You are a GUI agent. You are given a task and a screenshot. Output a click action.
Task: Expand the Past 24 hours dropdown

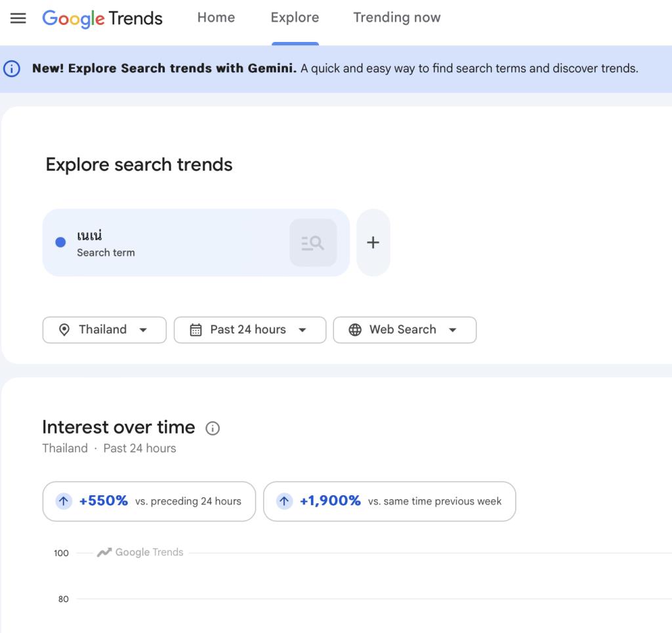[x=250, y=330]
